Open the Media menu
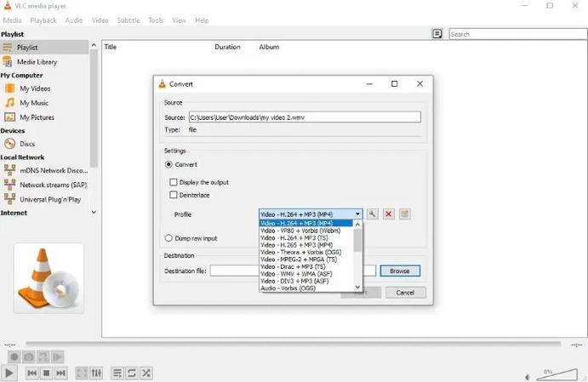 (13, 20)
